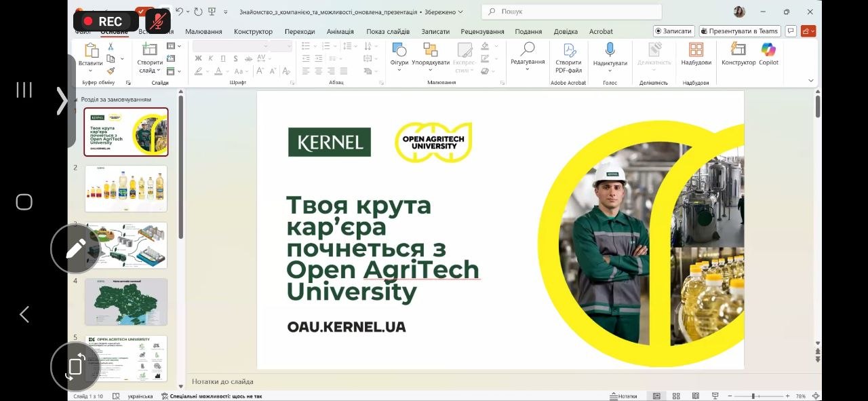Open the Конструктор designer icon on ribbon
Viewport: 868px width, 401px height.
pyautogui.click(x=738, y=54)
